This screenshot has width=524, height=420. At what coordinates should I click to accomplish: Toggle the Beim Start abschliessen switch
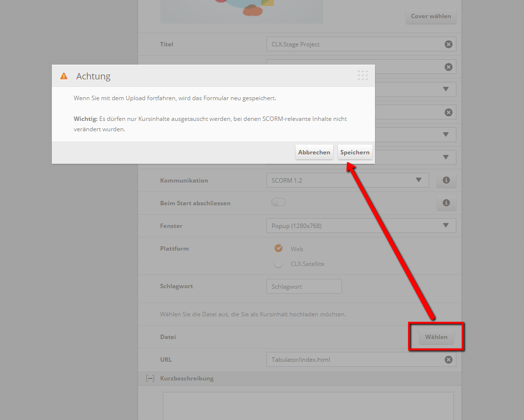point(278,203)
